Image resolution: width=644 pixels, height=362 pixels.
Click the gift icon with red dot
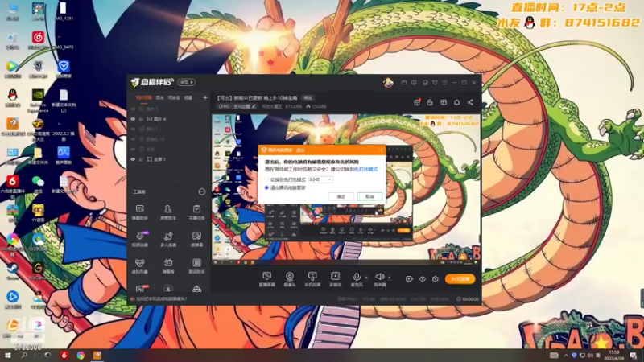click(417, 102)
